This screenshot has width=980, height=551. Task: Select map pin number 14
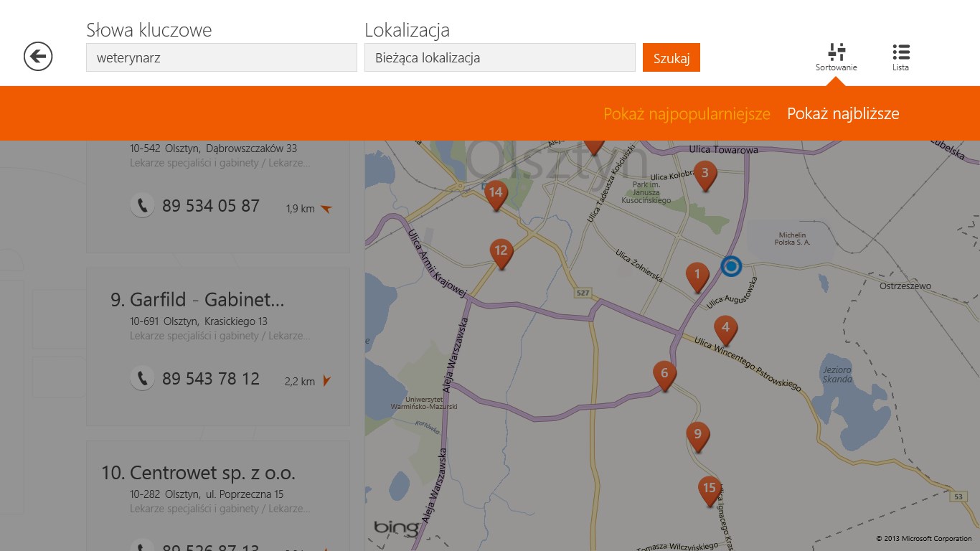click(496, 194)
